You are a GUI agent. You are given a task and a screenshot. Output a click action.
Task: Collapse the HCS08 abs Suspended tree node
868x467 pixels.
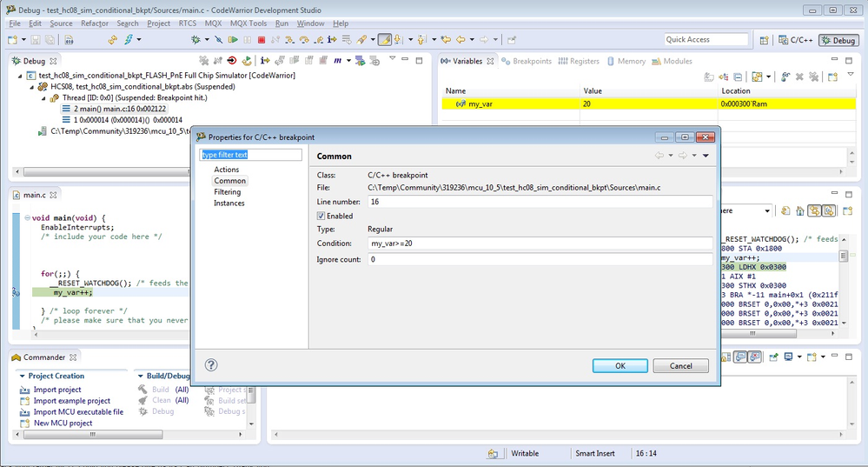[x=32, y=87]
